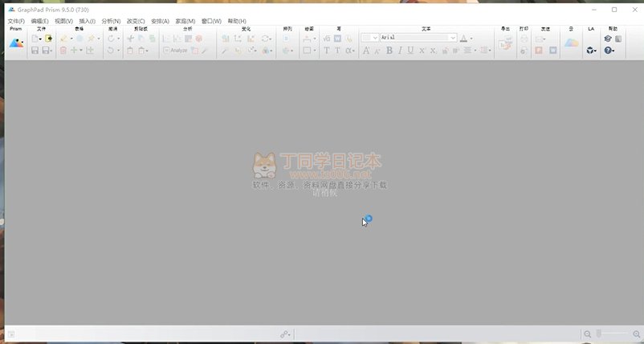This screenshot has height=344, width=644.
Task: Click the font color A icon
Action: (463, 39)
